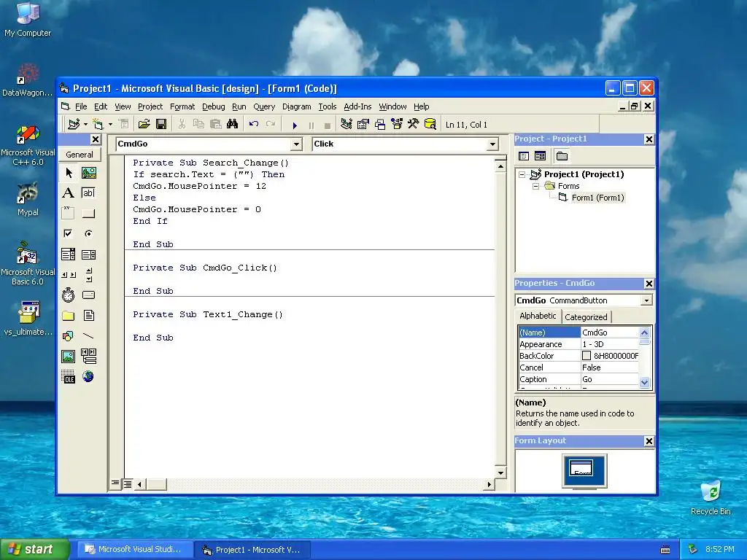The image size is (747, 560).
Task: Click the BackColor property color swatch
Action: coord(587,356)
